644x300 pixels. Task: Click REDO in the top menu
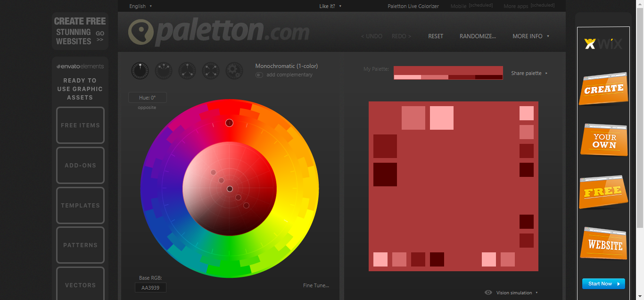(401, 36)
